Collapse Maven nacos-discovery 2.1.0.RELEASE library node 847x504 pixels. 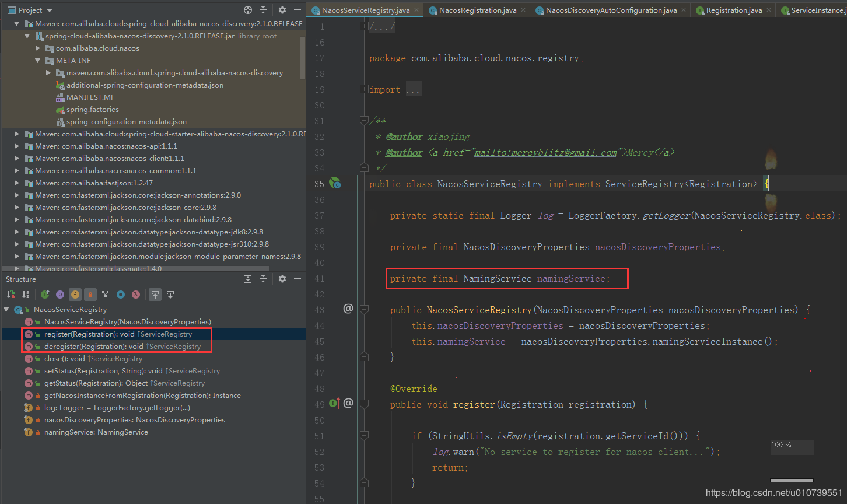tap(17, 24)
